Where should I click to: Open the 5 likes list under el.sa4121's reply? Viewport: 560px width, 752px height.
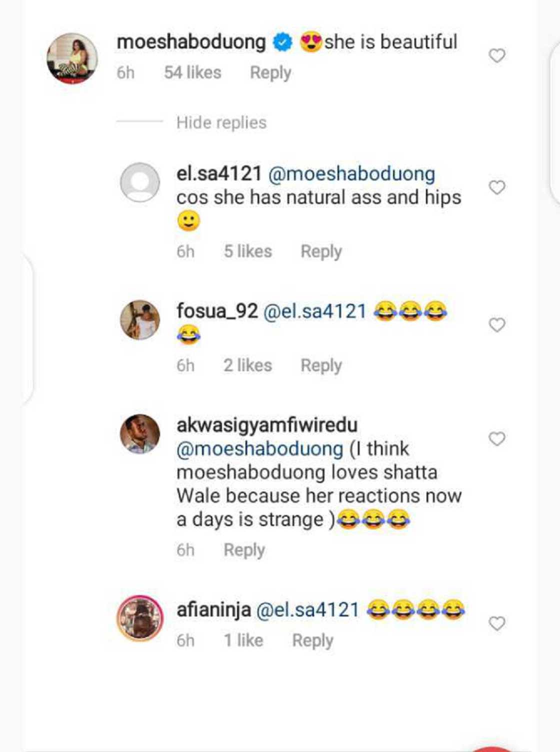(248, 251)
